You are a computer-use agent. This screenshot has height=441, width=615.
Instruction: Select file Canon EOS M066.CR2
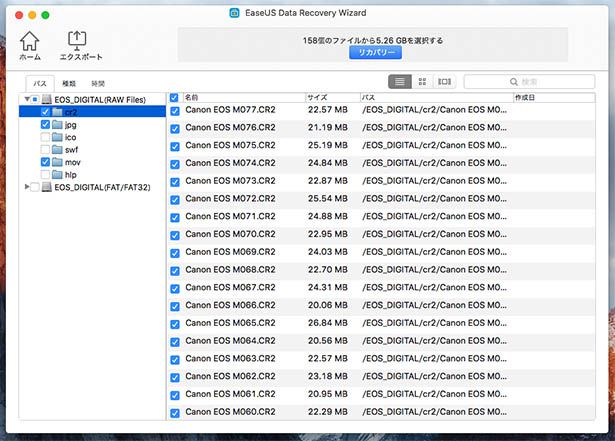coord(230,305)
